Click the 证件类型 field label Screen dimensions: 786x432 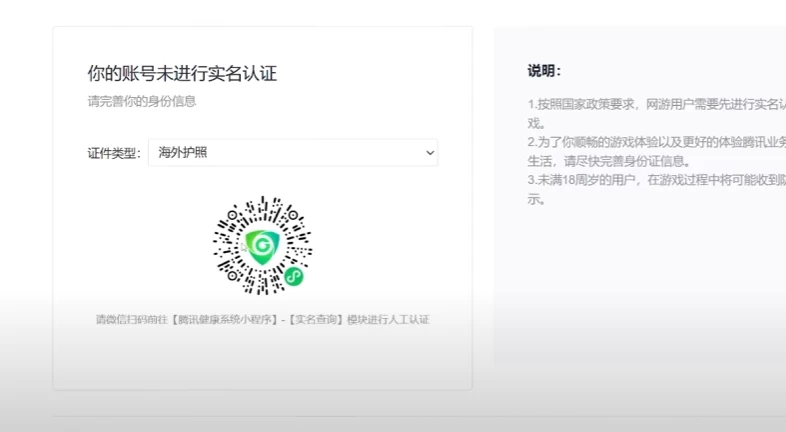pyautogui.click(x=114, y=153)
